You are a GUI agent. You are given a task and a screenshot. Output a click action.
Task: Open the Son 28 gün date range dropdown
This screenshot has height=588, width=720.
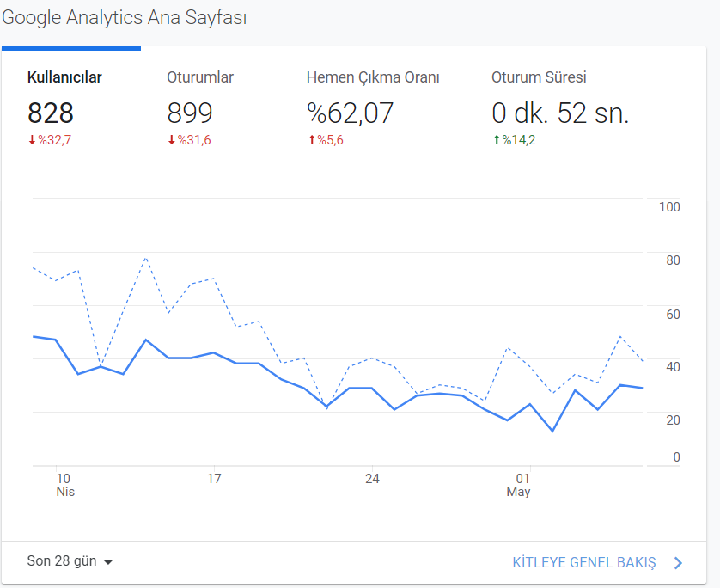pyautogui.click(x=70, y=560)
